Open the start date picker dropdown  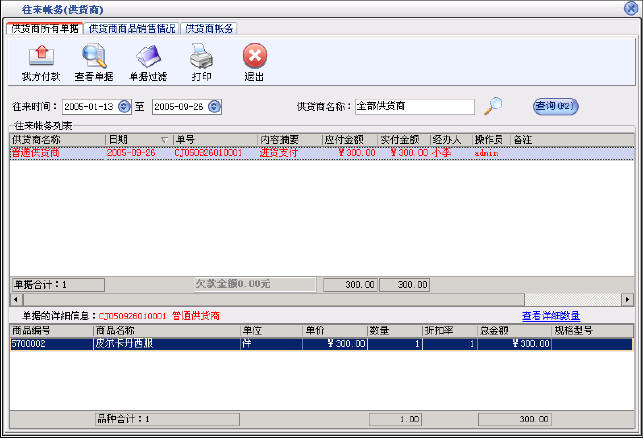click(124, 107)
